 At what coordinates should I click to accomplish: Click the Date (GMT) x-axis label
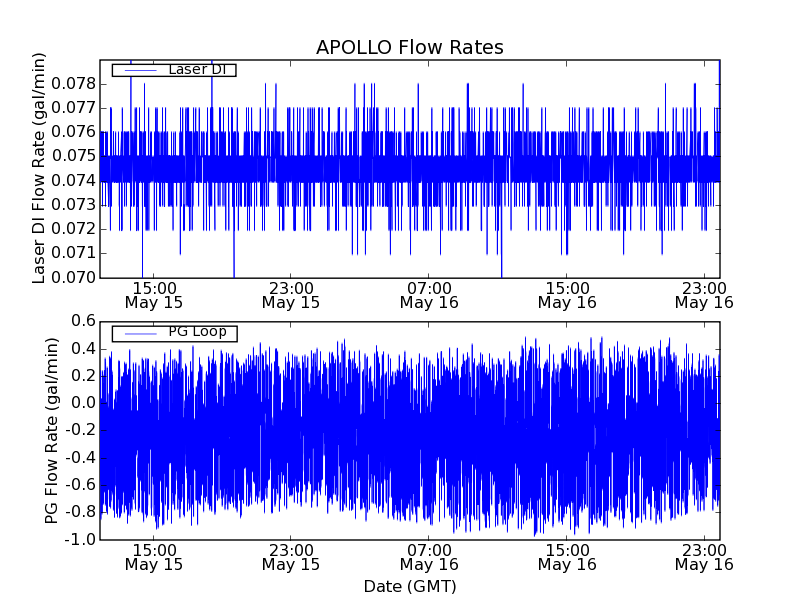(x=409, y=586)
